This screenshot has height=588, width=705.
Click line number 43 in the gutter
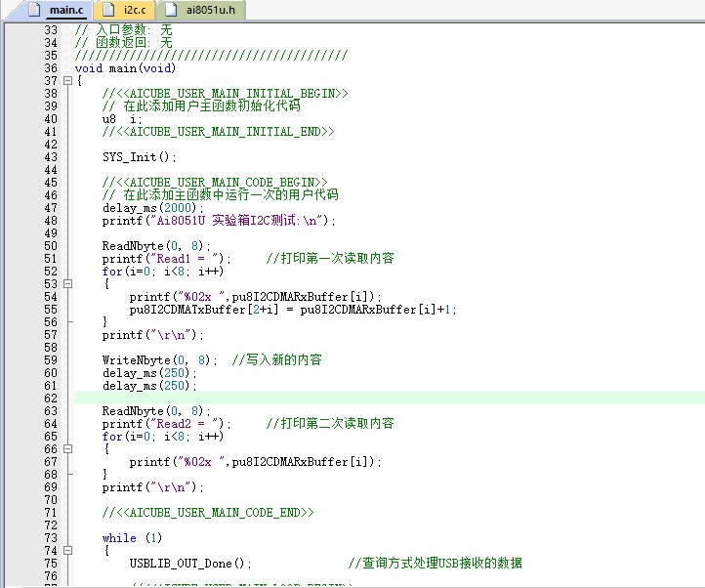[51, 157]
